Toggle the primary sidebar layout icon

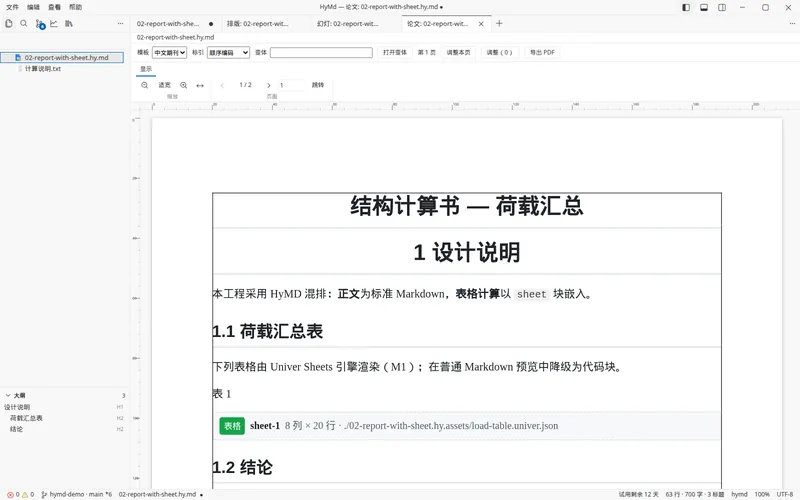coord(686,7)
